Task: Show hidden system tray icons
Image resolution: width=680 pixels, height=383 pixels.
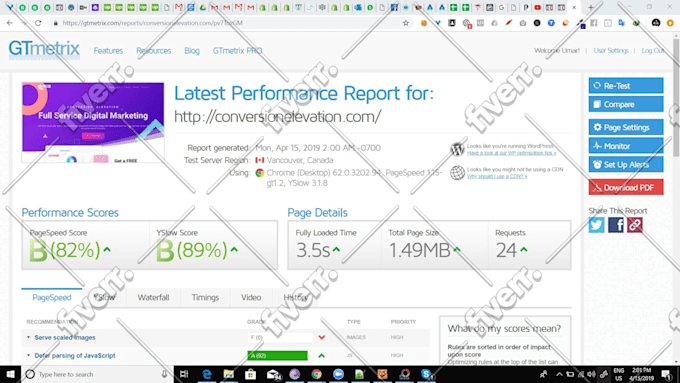Action: (x=559, y=374)
